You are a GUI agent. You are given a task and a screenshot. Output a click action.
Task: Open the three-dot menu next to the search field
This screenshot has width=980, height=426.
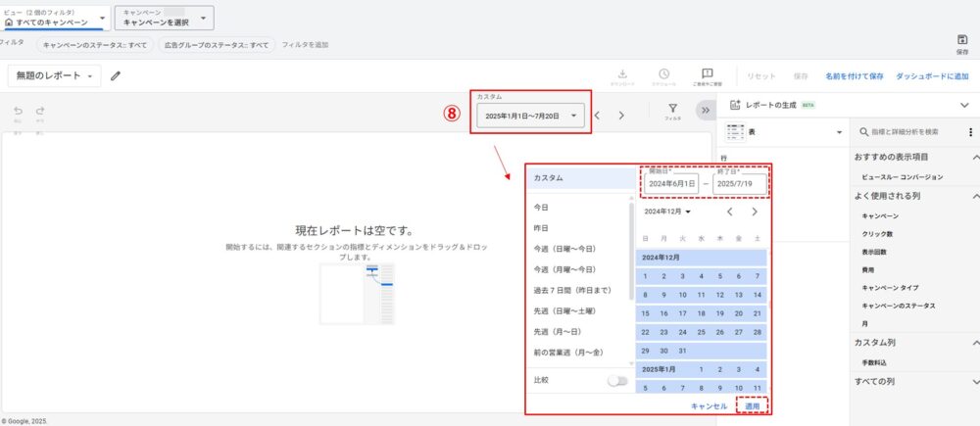point(969,131)
